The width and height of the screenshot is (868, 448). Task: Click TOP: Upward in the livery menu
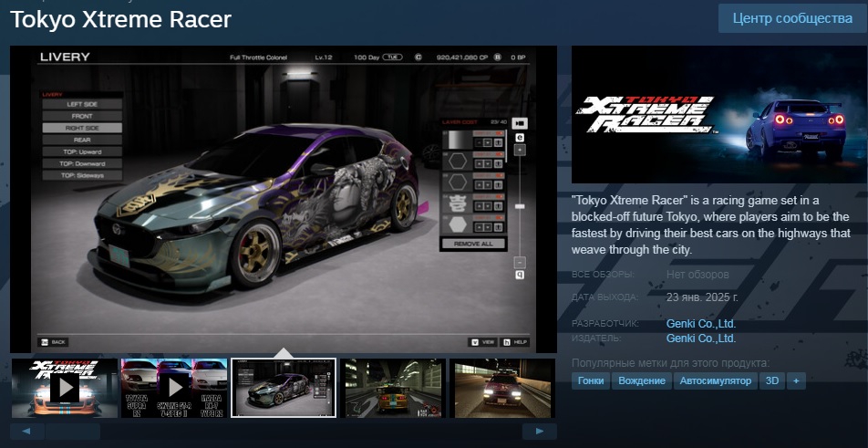point(82,151)
